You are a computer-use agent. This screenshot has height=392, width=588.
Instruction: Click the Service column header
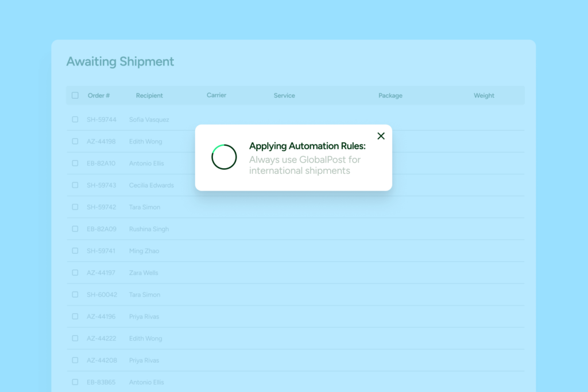(x=284, y=96)
